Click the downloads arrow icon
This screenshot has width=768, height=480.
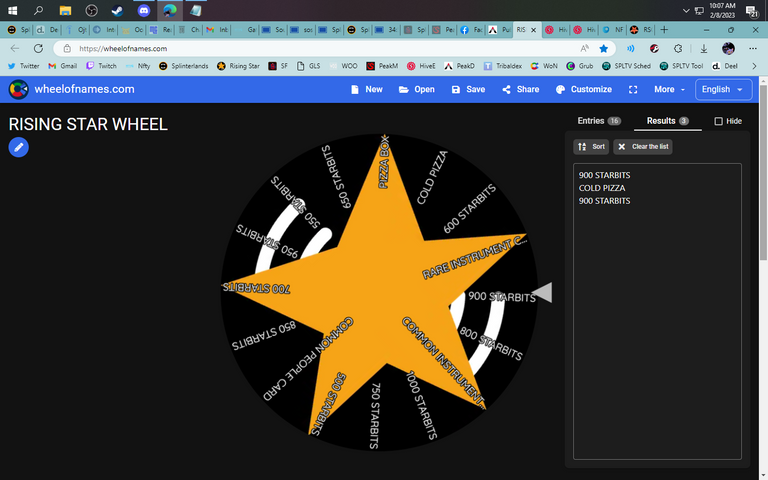[704, 48]
